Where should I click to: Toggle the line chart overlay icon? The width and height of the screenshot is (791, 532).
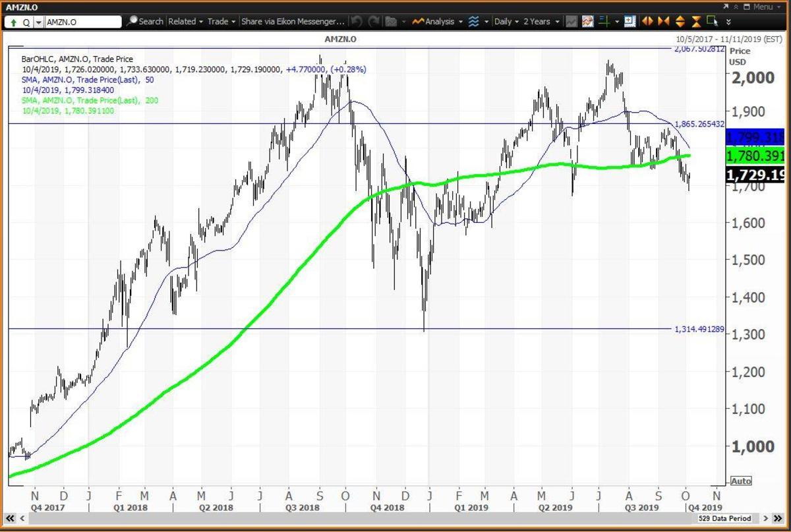tap(588, 21)
